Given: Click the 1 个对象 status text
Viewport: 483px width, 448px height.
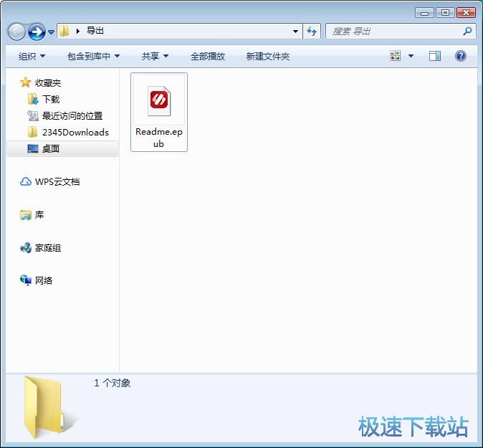Looking at the screenshot, I should (x=112, y=383).
